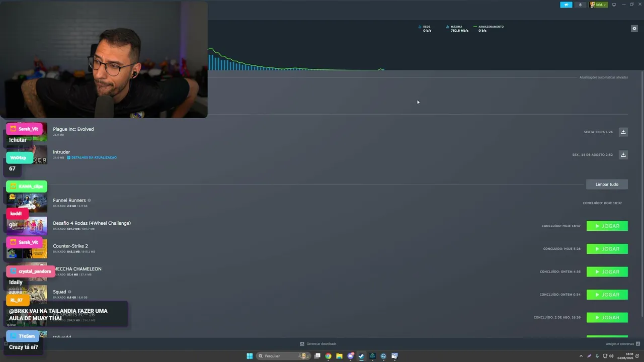Open Gerenciar downloads in bottom bar
The height and width of the screenshot is (362, 644).
pos(318,344)
